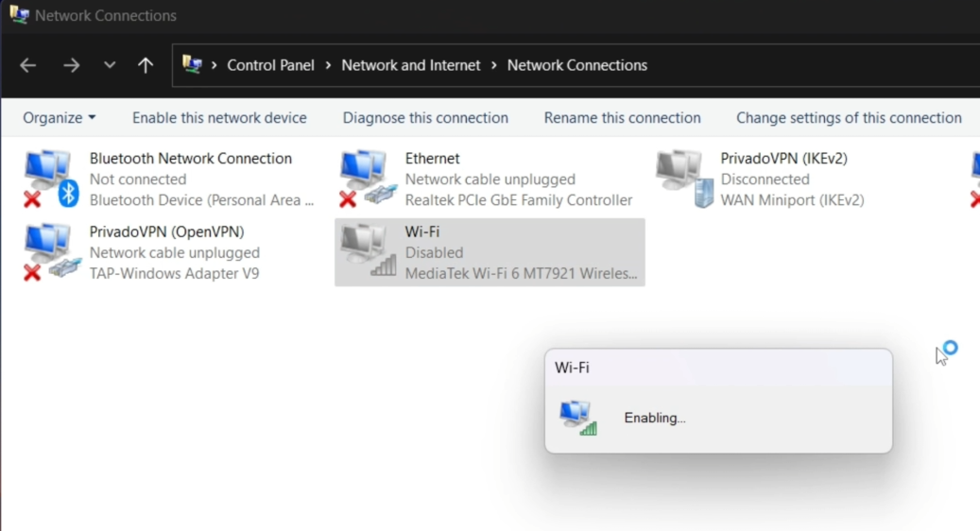Screen dimensions: 980x531
Task: Click Change settings of this connection
Action: 849,117
